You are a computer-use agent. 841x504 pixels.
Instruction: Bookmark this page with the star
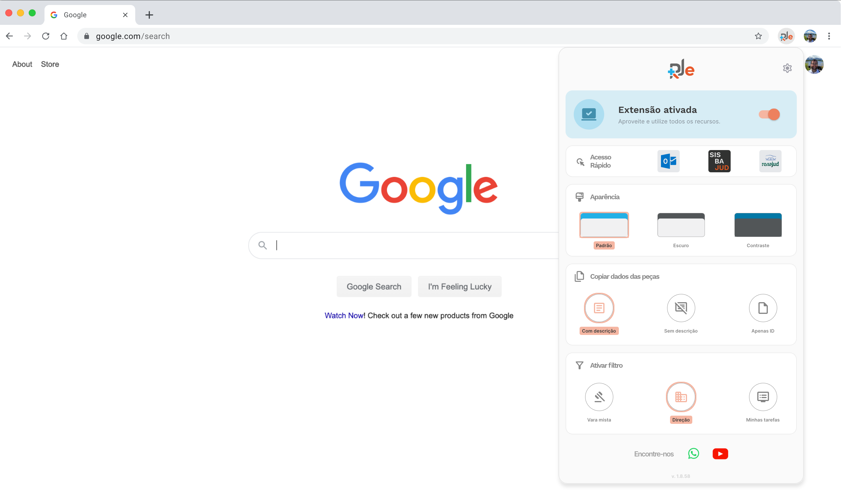point(758,36)
